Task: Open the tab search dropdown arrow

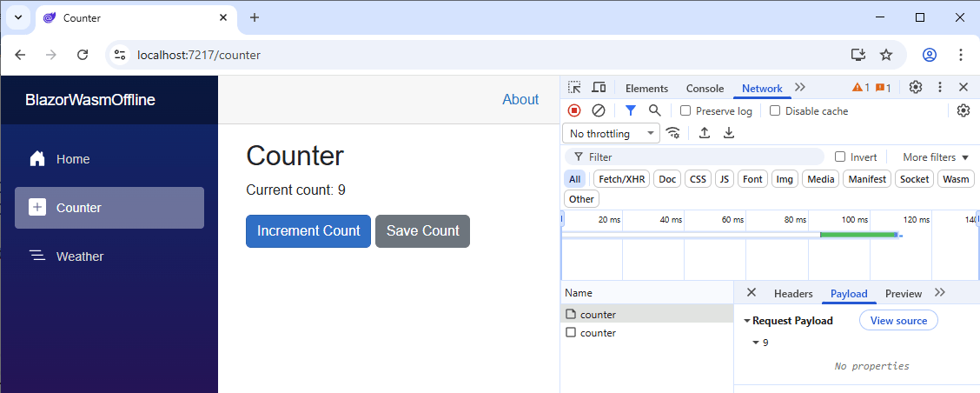Action: [x=18, y=17]
